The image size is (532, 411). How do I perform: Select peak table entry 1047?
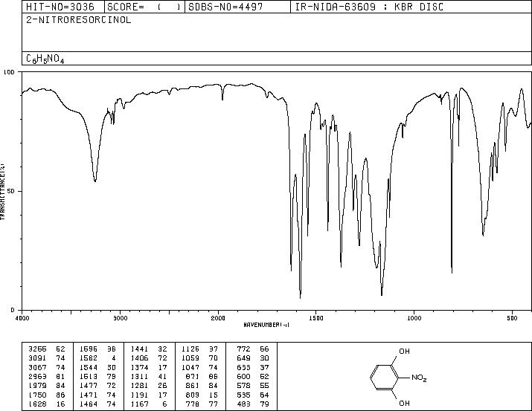tap(190, 367)
